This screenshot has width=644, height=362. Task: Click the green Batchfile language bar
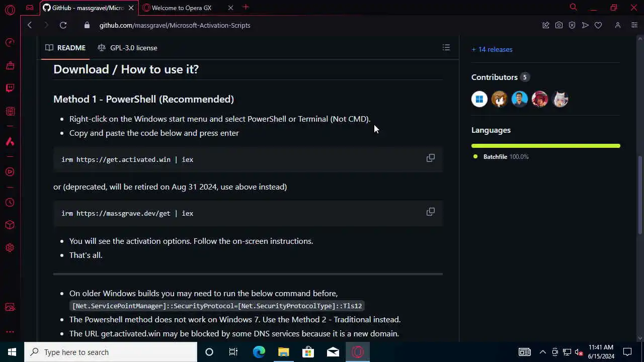(x=546, y=146)
